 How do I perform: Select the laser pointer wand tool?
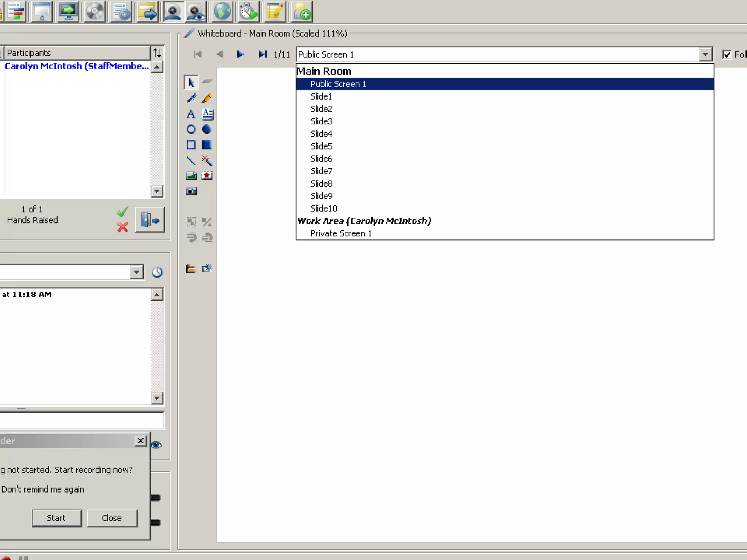click(x=207, y=160)
